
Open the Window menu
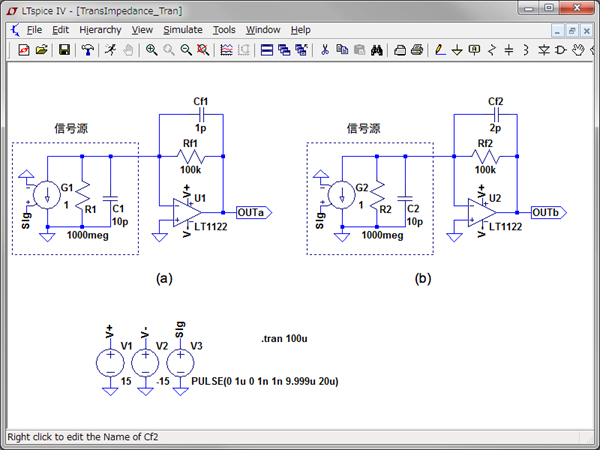pyautogui.click(x=263, y=30)
